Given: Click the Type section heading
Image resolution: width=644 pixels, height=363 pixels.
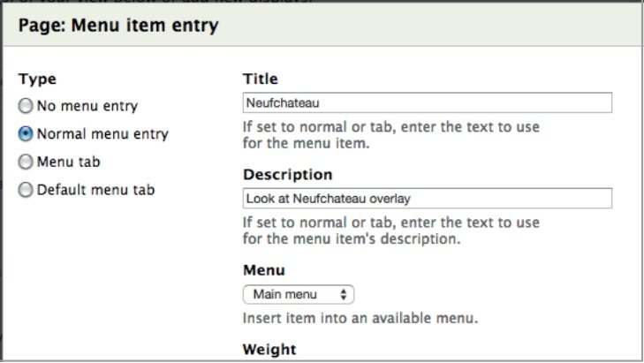Looking at the screenshot, I should point(36,79).
